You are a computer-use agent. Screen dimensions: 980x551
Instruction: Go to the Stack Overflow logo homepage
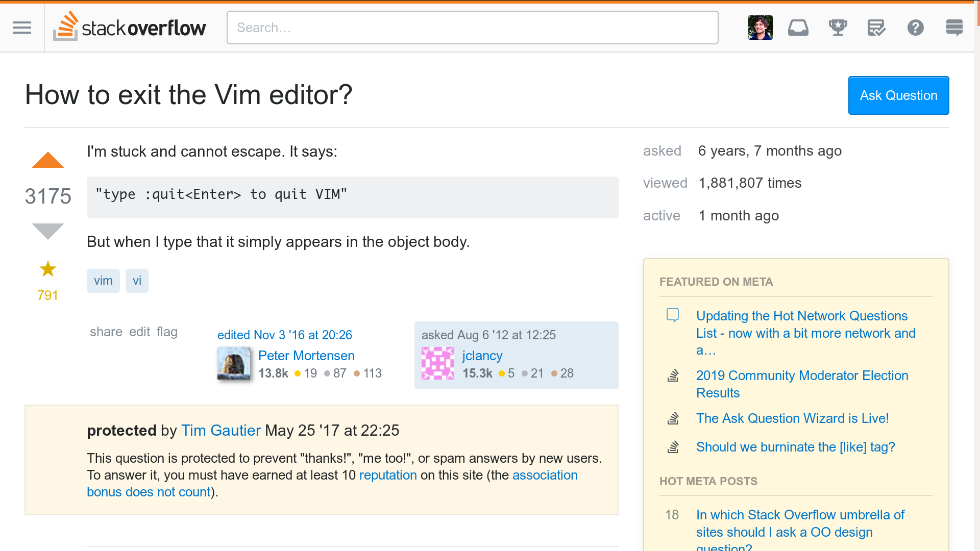point(130,27)
